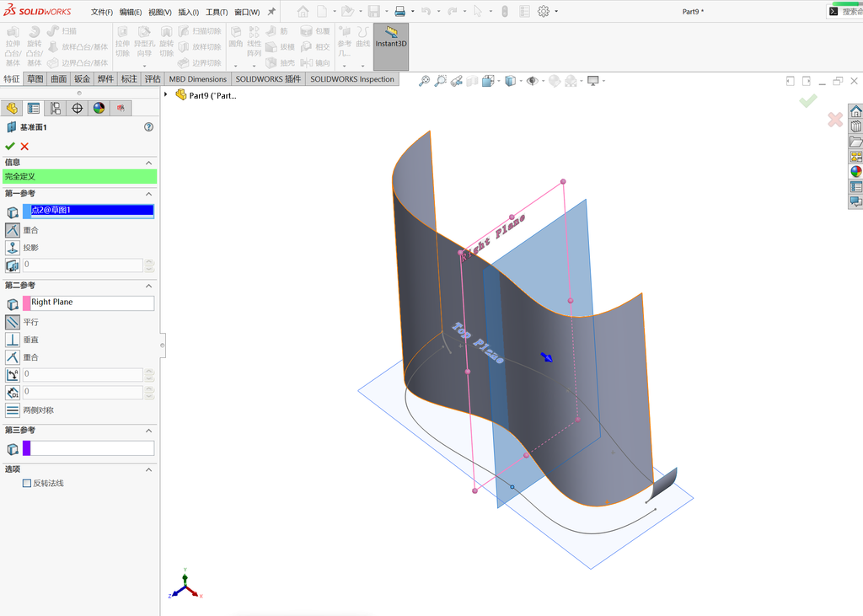Viewport: 863px width, 616px height.
Task: Click the empty 第三参考 selection field
Action: click(x=88, y=448)
